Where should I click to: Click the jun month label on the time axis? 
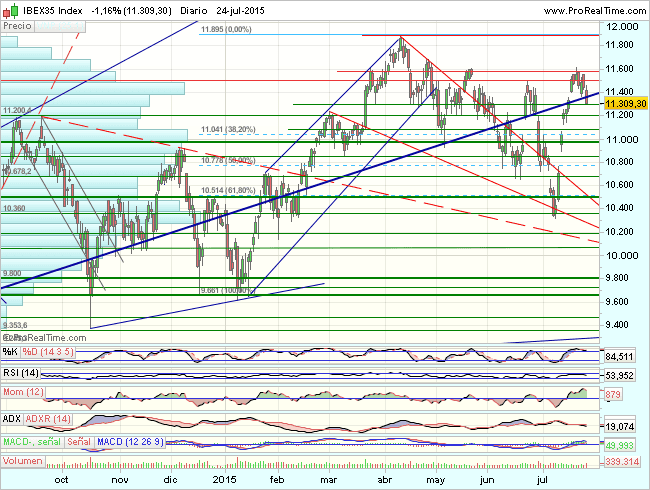click(x=487, y=480)
